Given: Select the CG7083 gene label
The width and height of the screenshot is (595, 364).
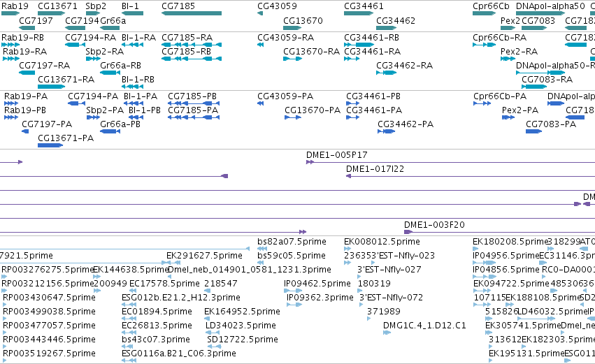Looking at the screenshot, I should 538,20.
